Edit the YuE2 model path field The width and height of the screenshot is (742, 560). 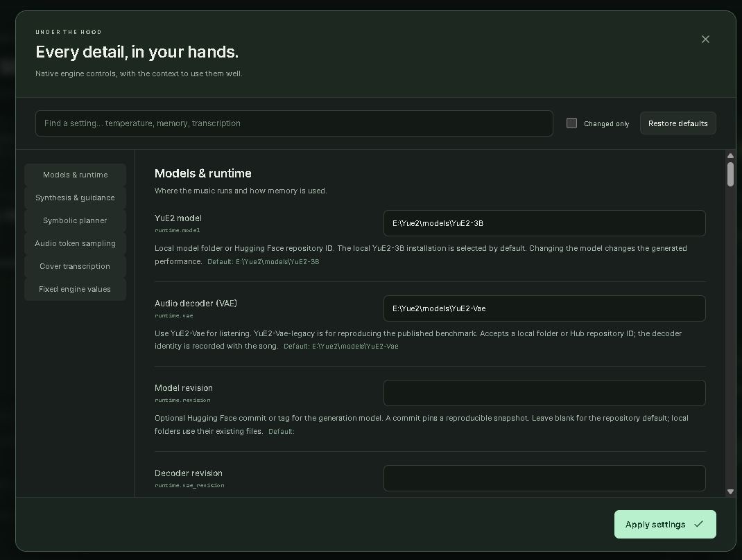(544, 223)
